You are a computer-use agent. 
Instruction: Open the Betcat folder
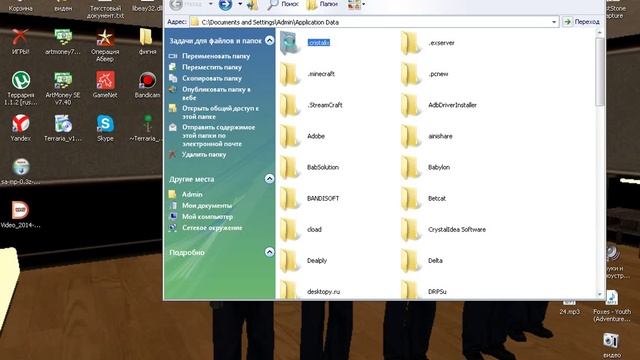point(424,198)
